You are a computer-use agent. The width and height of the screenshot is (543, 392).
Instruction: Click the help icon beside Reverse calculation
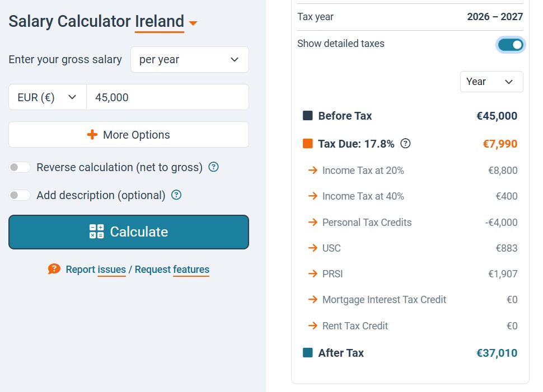click(213, 167)
